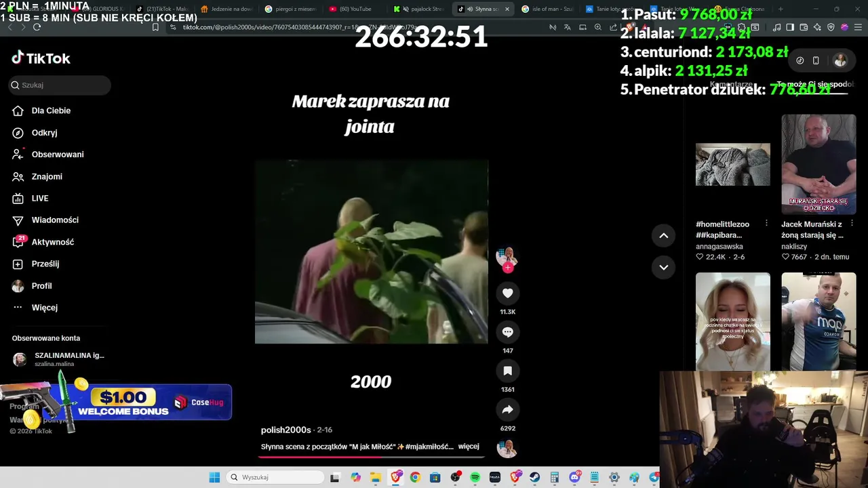Open the Windows Start menu

(214, 477)
